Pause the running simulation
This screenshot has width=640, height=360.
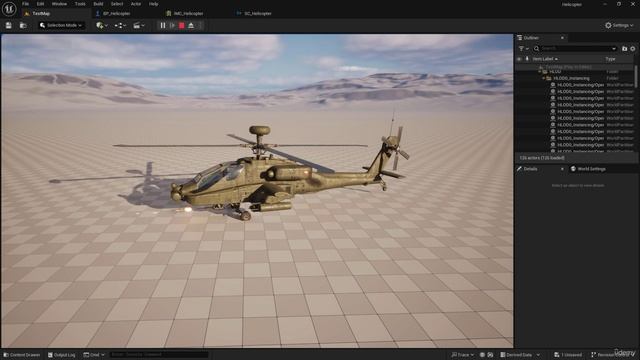(163, 25)
